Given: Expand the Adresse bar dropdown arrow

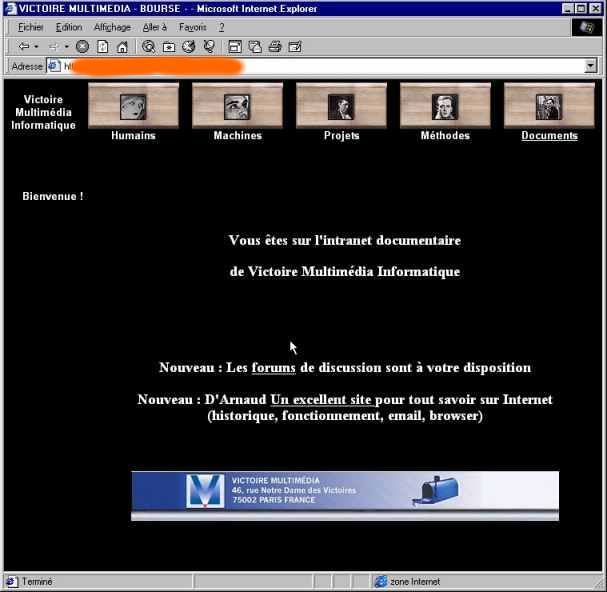Looking at the screenshot, I should [x=590, y=66].
